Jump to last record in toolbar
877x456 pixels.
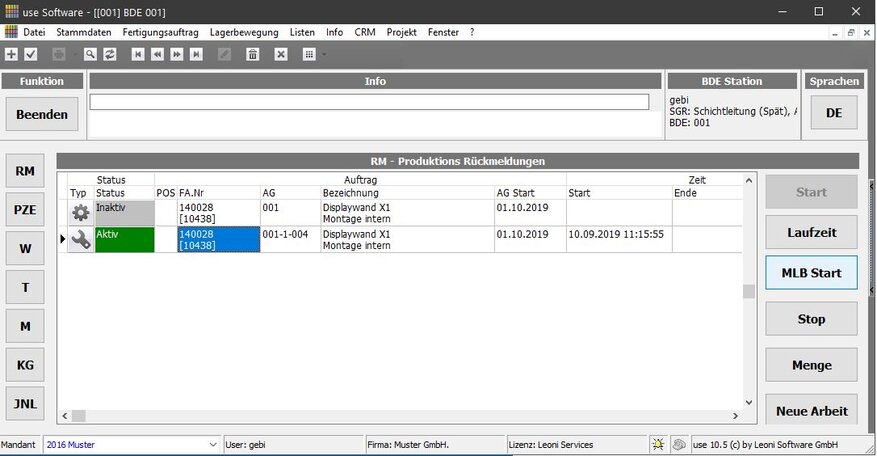click(196, 54)
